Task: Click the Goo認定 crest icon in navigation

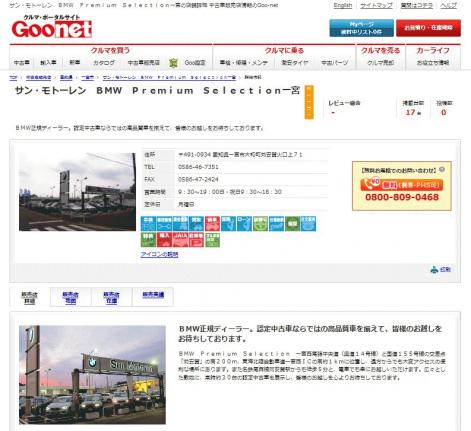Action: tap(173, 62)
